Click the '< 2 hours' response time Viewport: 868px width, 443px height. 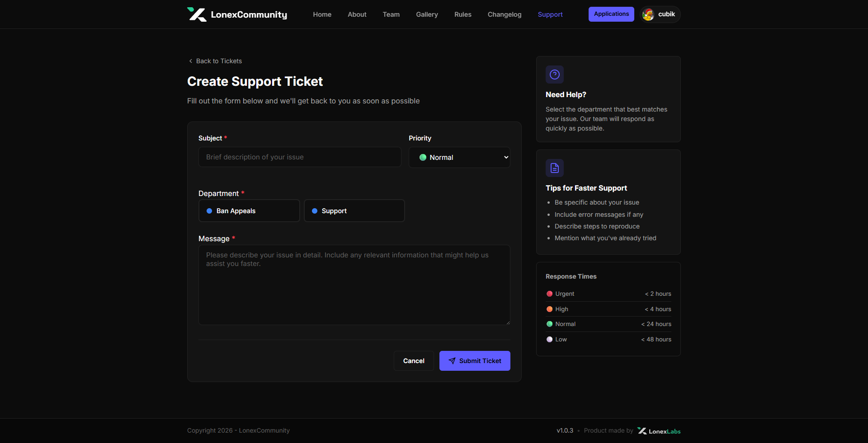tap(658, 294)
